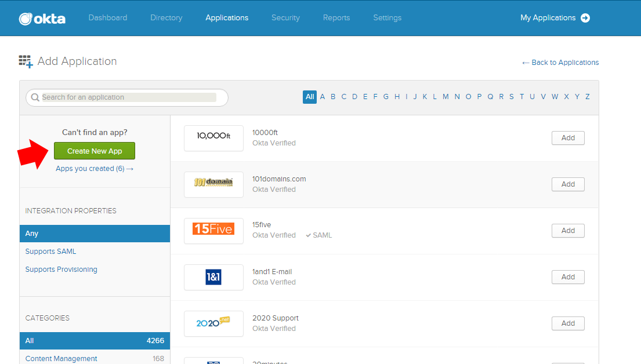Filter by Supports SAML

click(50, 251)
